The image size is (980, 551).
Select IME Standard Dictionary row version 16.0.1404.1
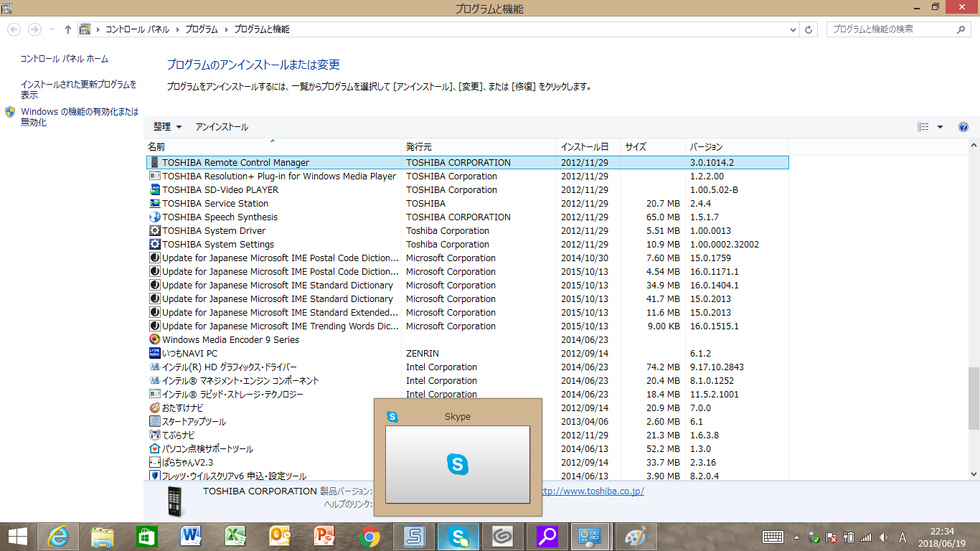pos(467,286)
